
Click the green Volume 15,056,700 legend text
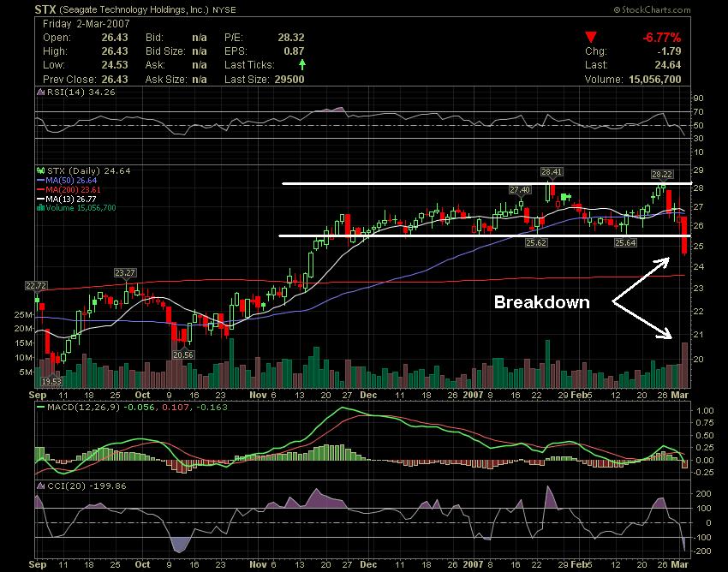point(81,208)
